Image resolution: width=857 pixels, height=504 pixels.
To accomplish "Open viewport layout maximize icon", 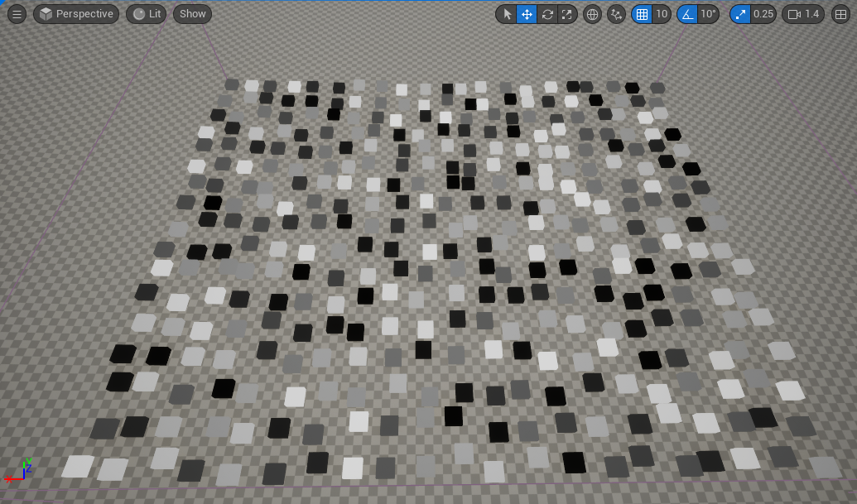I will [x=840, y=14].
